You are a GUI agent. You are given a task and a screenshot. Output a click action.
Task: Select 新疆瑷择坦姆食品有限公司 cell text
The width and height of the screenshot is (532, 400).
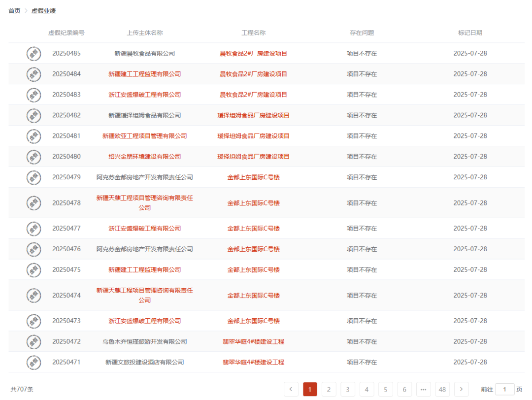coord(144,115)
